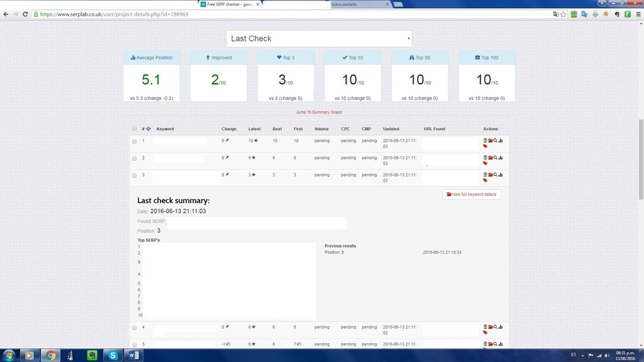Image resolution: width=644 pixels, height=362 pixels.
Task: Click the Improved card header
Action: (218, 58)
